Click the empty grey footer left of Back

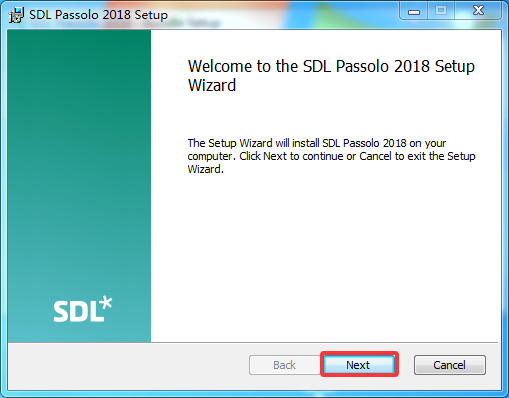pos(128,365)
